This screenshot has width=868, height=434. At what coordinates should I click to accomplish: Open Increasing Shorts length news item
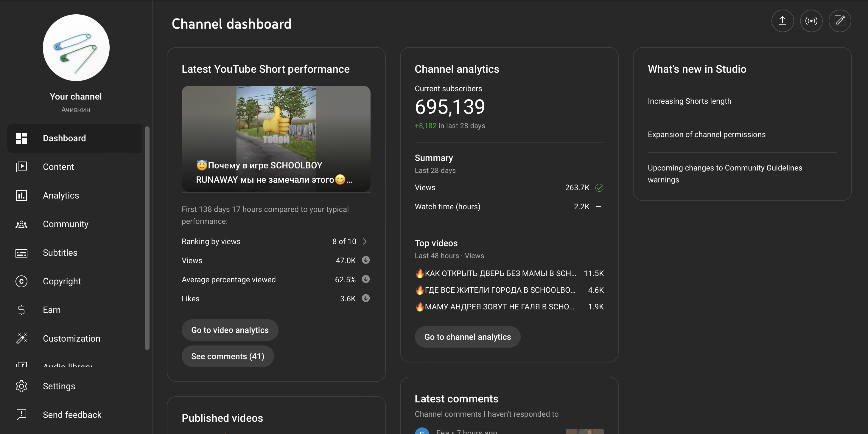click(x=689, y=101)
